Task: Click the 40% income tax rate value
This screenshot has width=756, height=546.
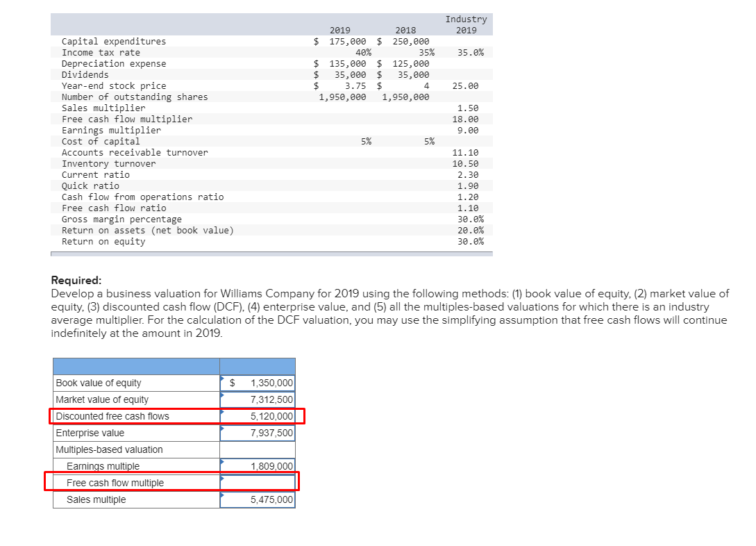Action: coord(364,53)
